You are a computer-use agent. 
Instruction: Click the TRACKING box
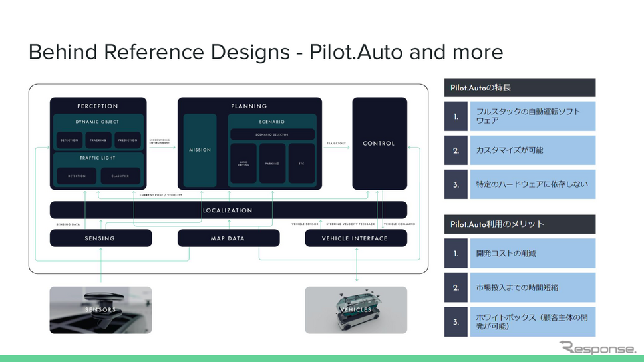point(98,140)
